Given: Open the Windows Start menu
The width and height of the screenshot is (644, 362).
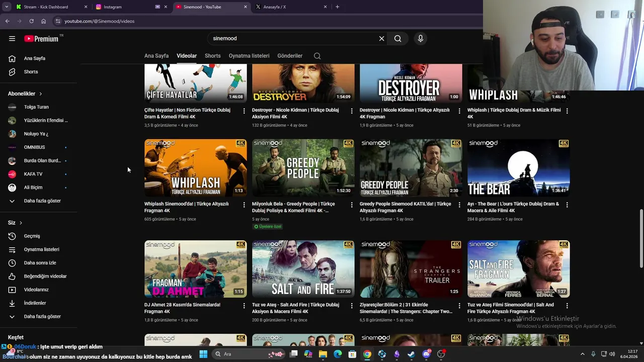Looking at the screenshot, I should pyautogui.click(x=203, y=354).
